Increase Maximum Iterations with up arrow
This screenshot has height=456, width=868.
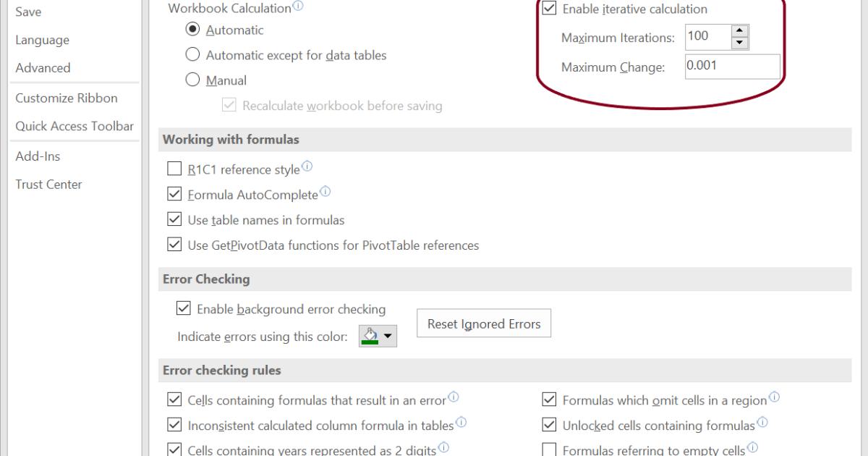[x=739, y=31]
